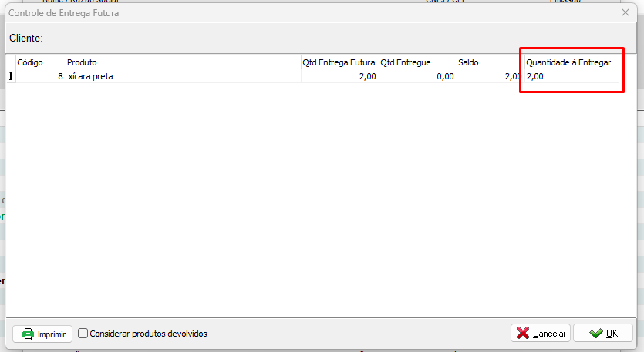Click the Qtd Entrega Futura column header
The image size is (644, 352).
coord(339,62)
